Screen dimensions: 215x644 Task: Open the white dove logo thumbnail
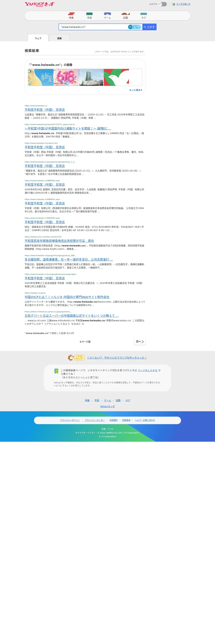point(116,78)
